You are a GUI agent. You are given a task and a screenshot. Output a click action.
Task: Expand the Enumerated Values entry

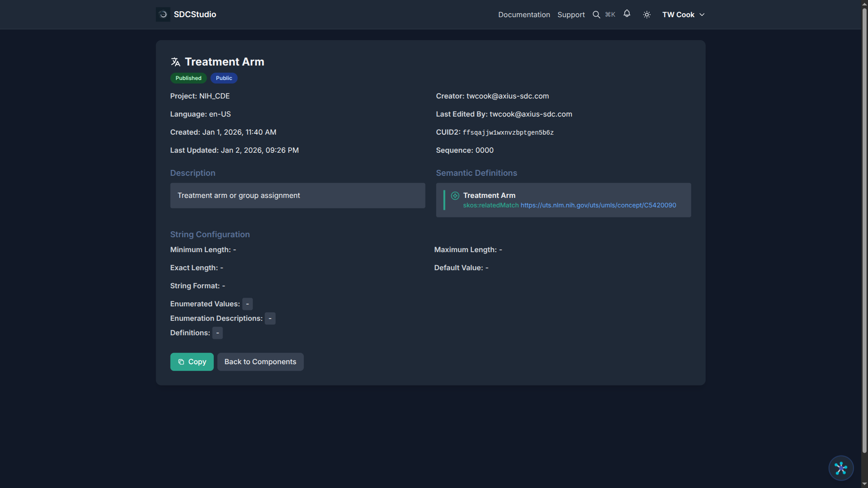click(247, 304)
